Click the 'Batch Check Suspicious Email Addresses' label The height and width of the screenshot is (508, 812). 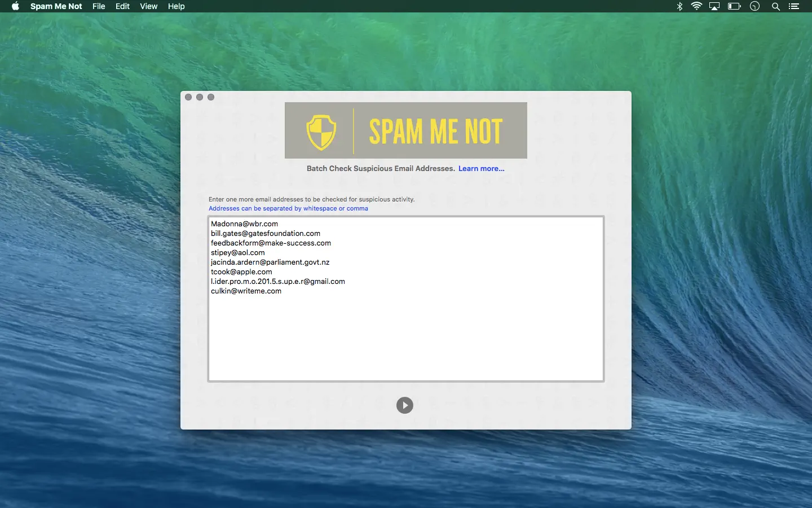[381, 168]
